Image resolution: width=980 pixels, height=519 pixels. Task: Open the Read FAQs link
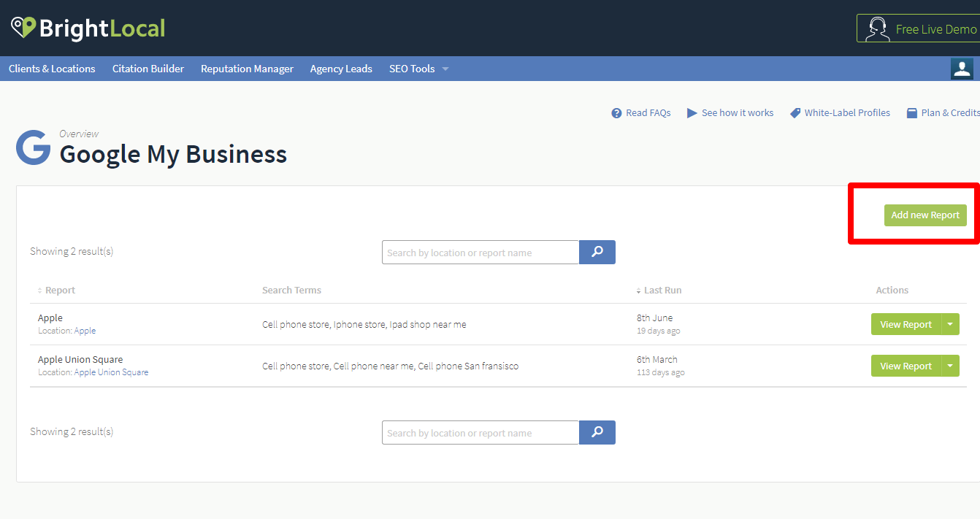(641, 113)
